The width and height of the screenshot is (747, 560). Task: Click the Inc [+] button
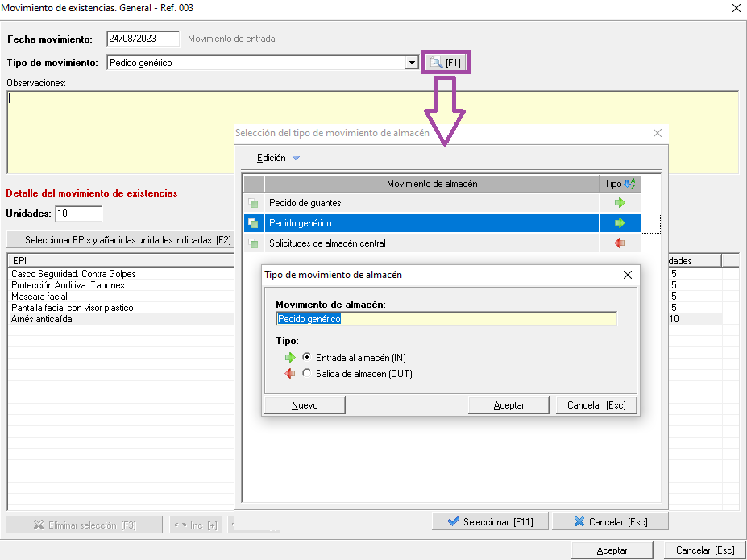pyautogui.click(x=196, y=525)
